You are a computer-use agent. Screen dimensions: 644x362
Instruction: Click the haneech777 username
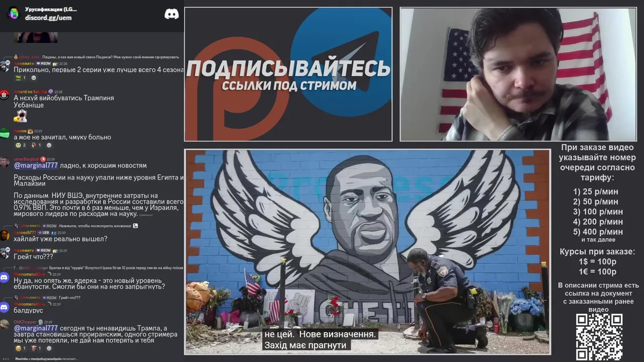(25, 233)
